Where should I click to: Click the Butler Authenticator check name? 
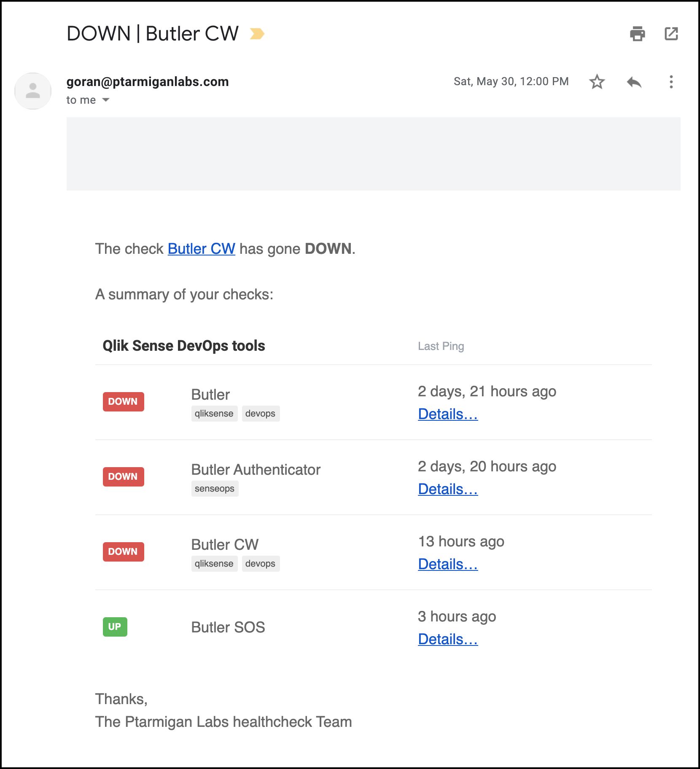coord(256,470)
